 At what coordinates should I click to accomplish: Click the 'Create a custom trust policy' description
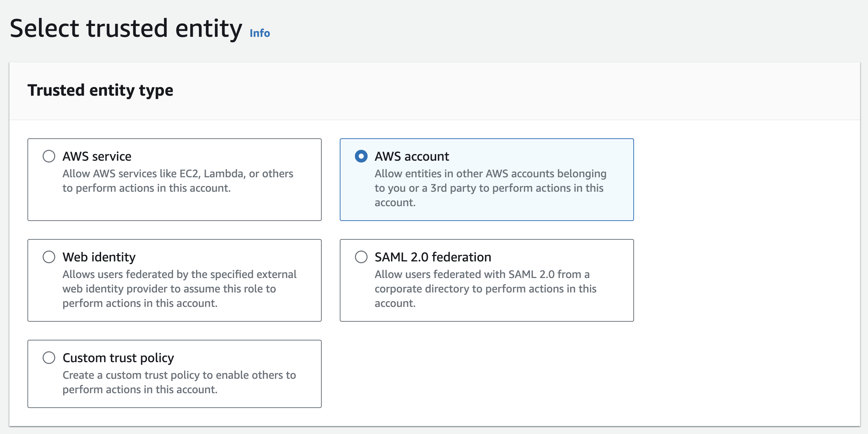(x=179, y=382)
